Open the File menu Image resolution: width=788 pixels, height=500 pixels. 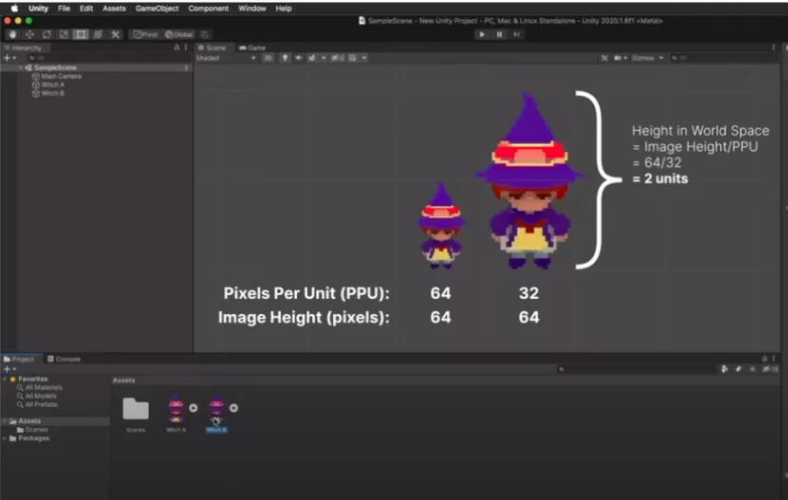(64, 9)
